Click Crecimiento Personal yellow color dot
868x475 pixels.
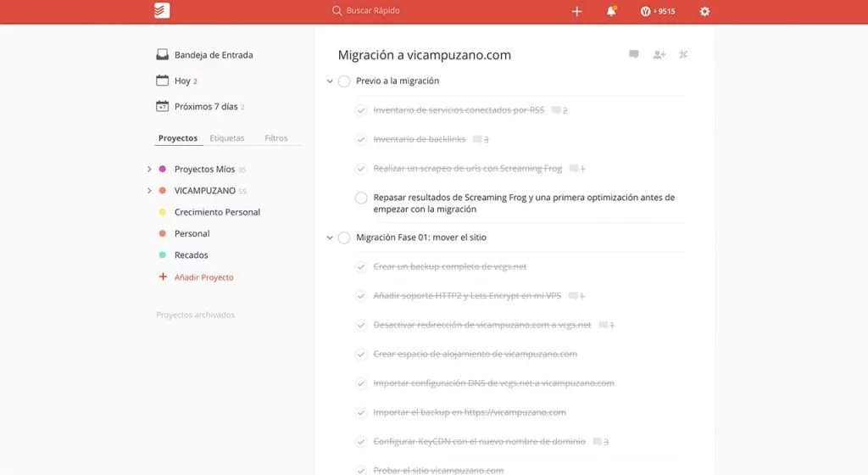click(162, 212)
